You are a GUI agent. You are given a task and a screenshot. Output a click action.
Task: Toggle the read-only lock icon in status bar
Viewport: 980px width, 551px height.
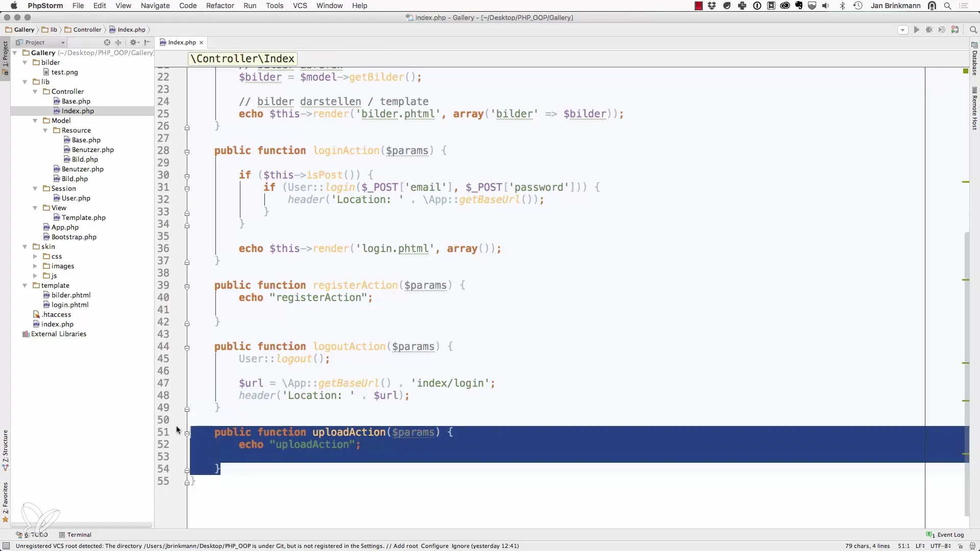(961, 546)
